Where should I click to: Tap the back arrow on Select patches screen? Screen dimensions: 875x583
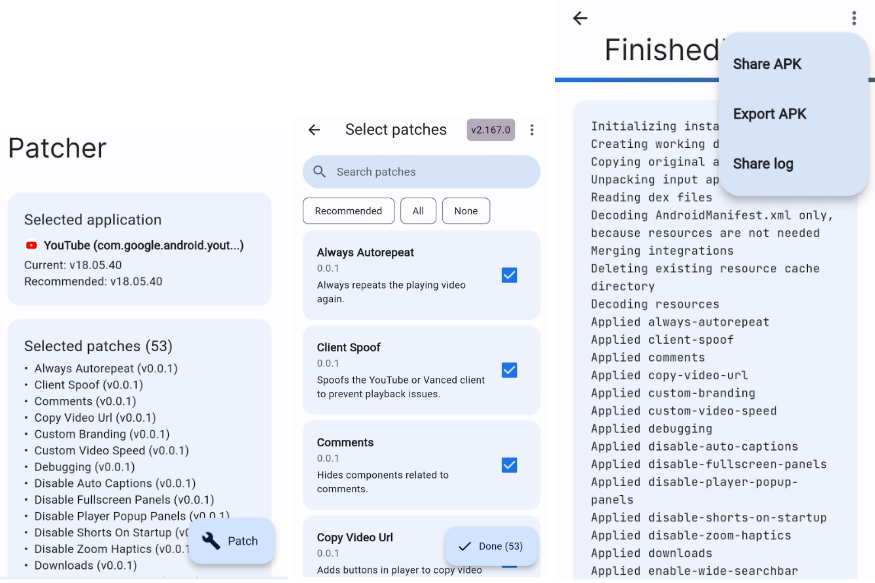(x=314, y=130)
